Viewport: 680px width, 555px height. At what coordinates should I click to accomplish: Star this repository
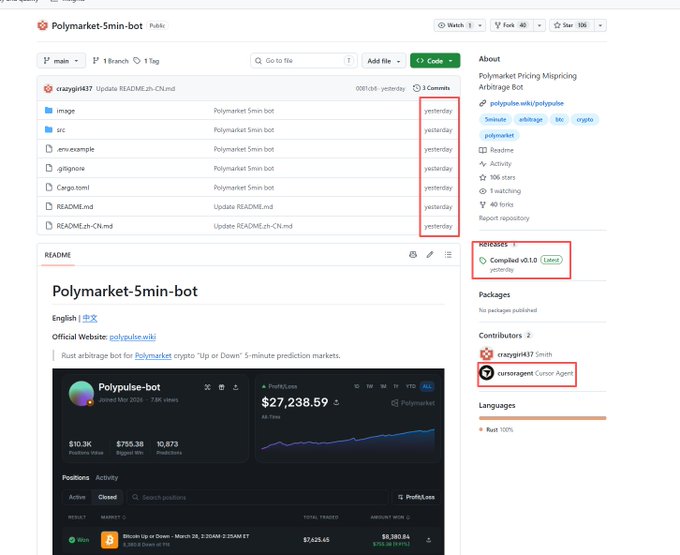(x=572, y=26)
